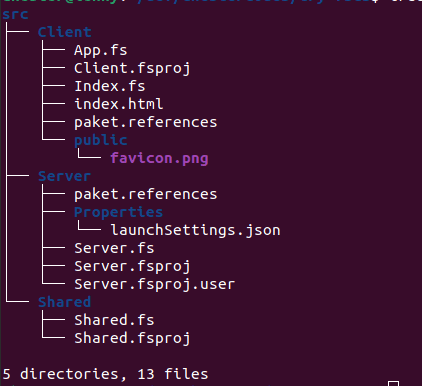Click the Server.fsproj file name

(132, 267)
